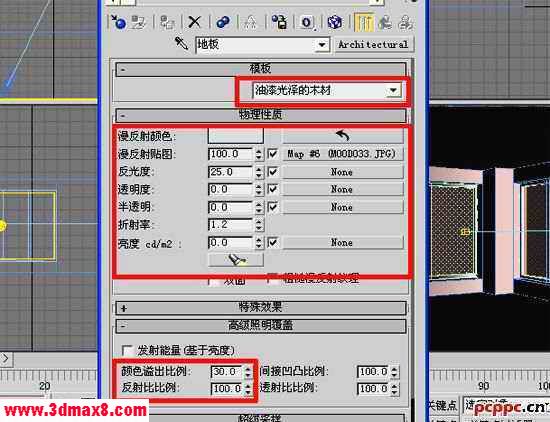This screenshot has height=422, width=550.
Task: Click the 亮度 cd/m2 spinner arrows
Action: pos(259,243)
